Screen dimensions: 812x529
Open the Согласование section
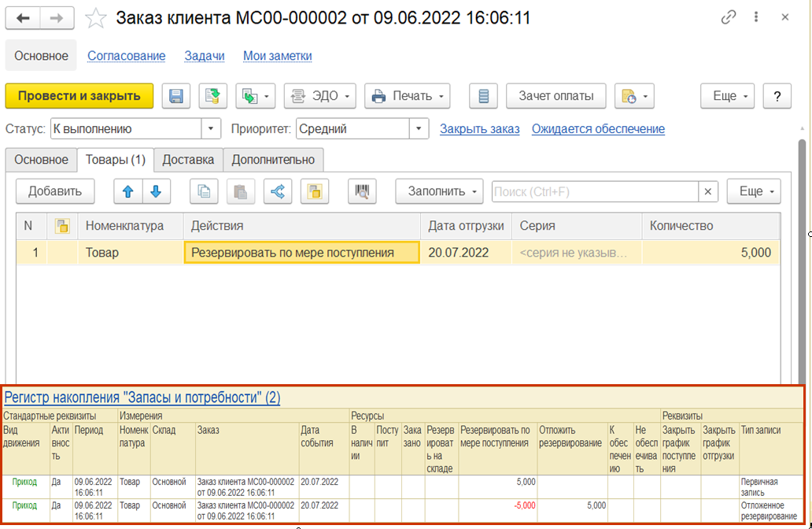[126, 56]
